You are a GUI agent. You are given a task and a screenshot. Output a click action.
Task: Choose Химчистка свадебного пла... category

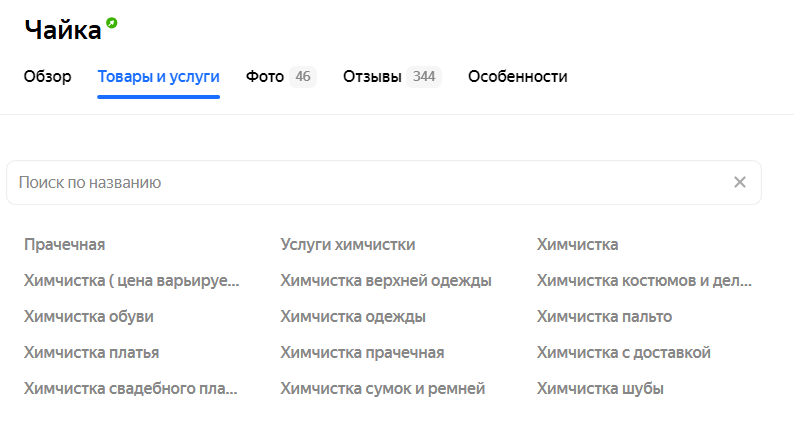[x=131, y=388]
